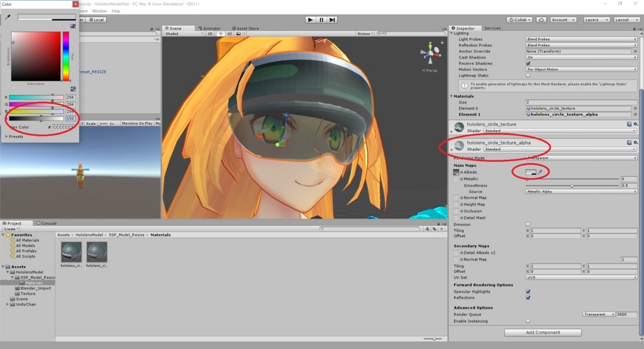Click the Create button in the Project panel
644x349 pixels.
click(11, 229)
